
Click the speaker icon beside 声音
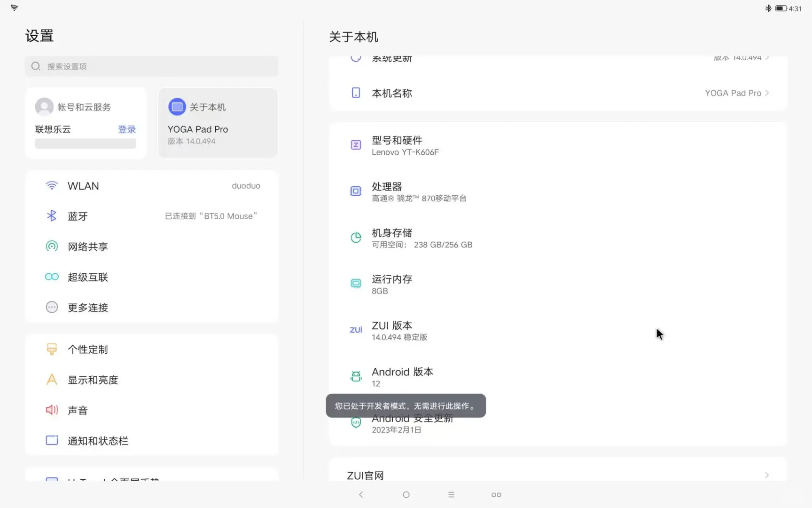tap(52, 410)
